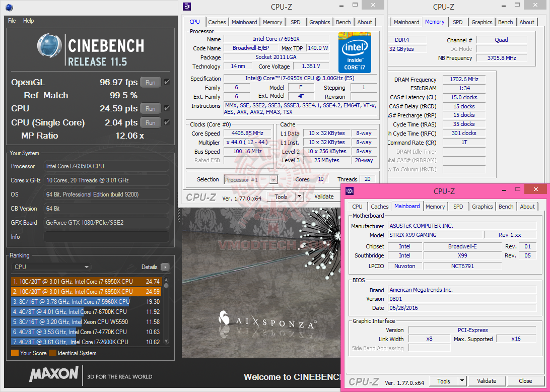The width and height of the screenshot is (550, 392).
Task: Open Graphics tab in right Memory CPU-Z window
Action: pos(482,22)
